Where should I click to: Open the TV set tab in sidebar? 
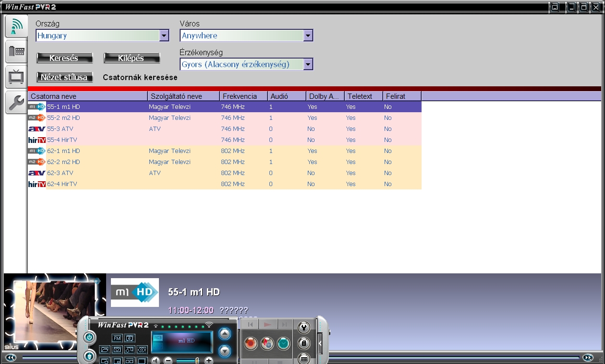coord(16,76)
